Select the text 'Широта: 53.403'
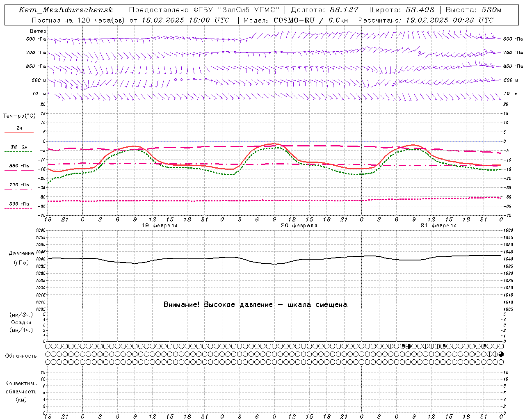Screen dimensions: 525x420 402,10
